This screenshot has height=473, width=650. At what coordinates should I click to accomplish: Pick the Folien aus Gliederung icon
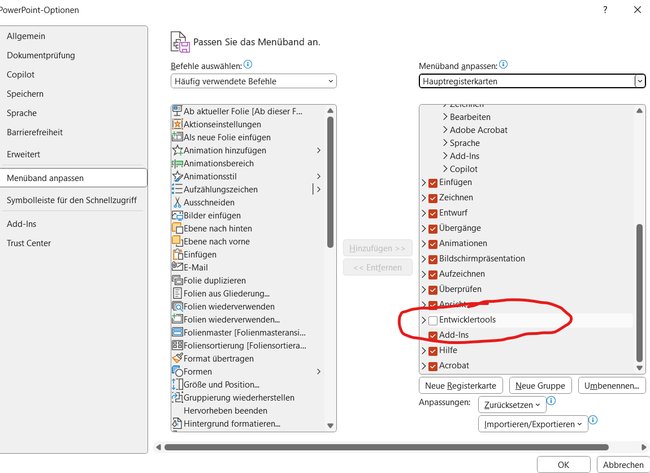tap(177, 293)
